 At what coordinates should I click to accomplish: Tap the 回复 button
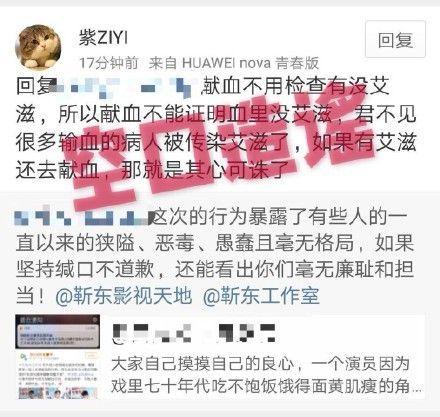pos(395,39)
